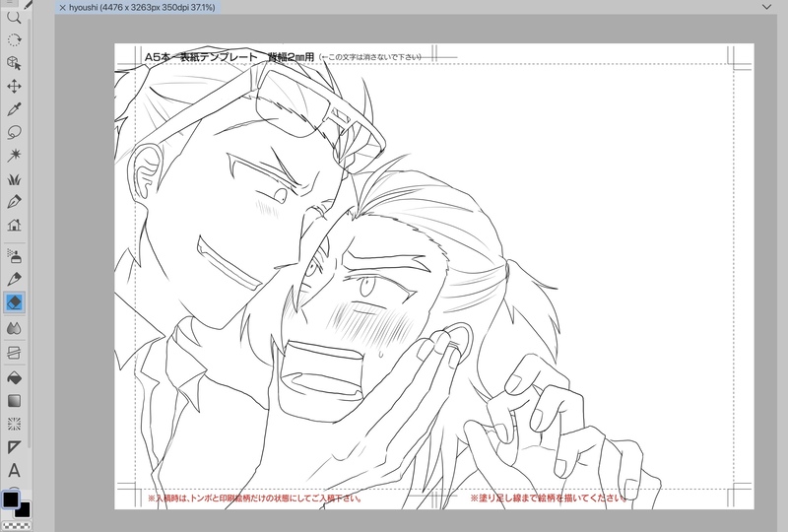Click the red '※入稿時は、トンボと印刷絵柄' note
Viewport: 788px width, 532px height.
coord(255,499)
